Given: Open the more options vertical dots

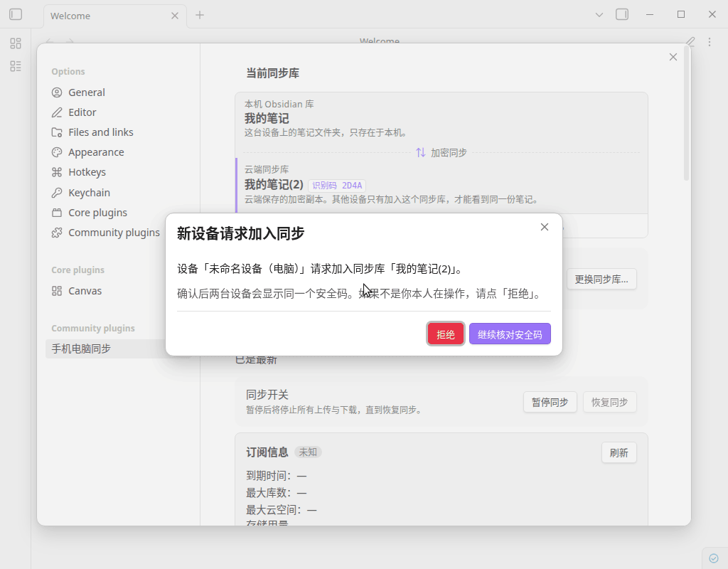Looking at the screenshot, I should point(709,42).
